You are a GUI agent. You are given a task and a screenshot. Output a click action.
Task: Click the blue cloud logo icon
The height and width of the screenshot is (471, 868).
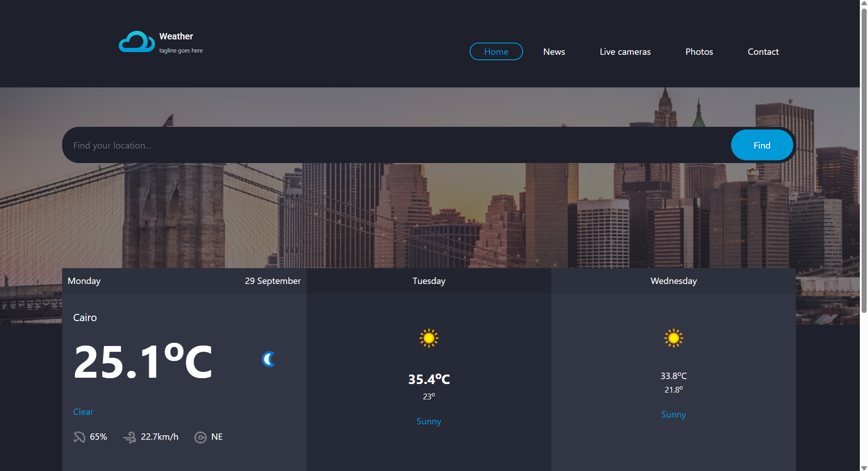point(136,42)
